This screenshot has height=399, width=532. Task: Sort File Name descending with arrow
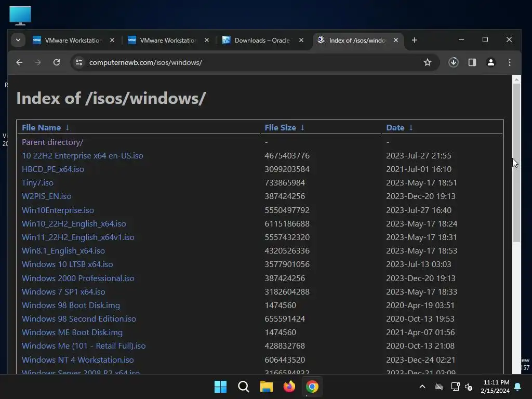coord(67,128)
